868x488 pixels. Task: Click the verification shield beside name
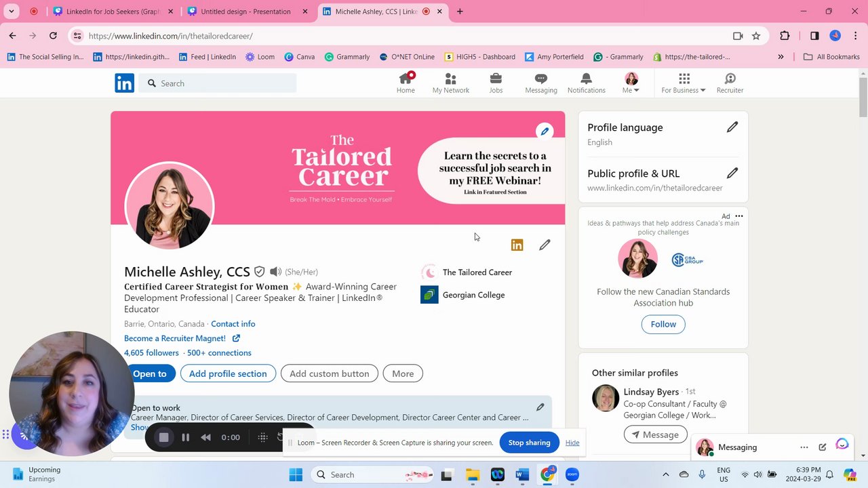tap(259, 272)
